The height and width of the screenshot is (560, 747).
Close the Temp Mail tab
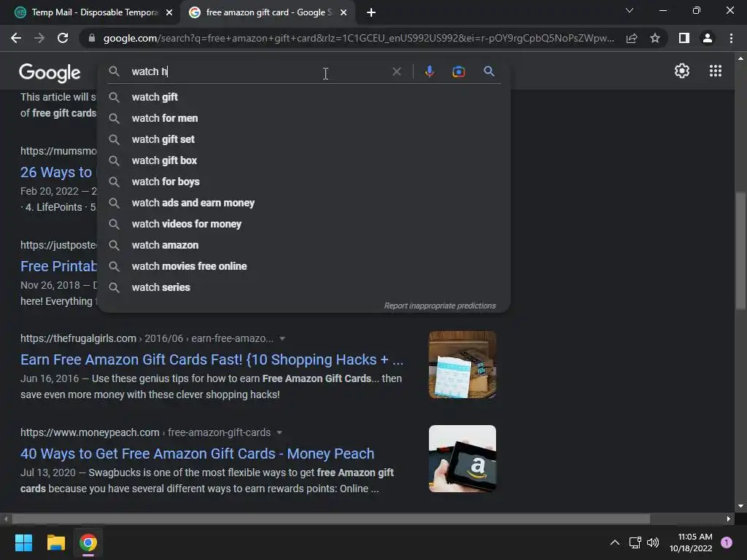tap(169, 12)
